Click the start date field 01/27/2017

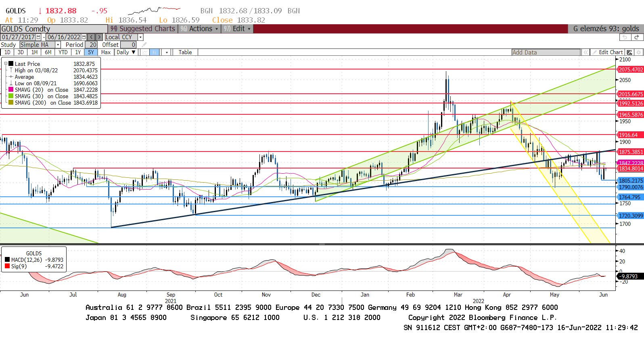click(x=18, y=37)
